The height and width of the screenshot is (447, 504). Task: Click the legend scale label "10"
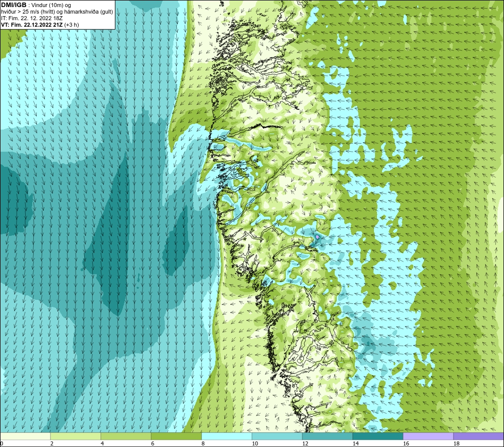pos(255,443)
